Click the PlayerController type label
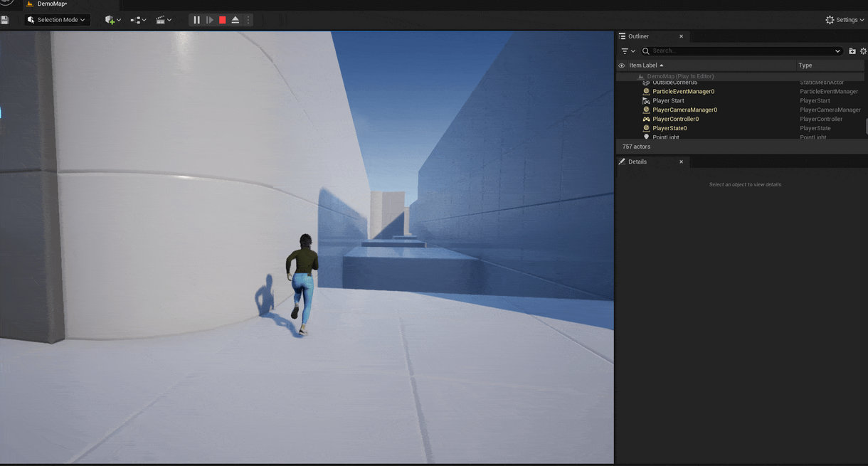 (821, 119)
